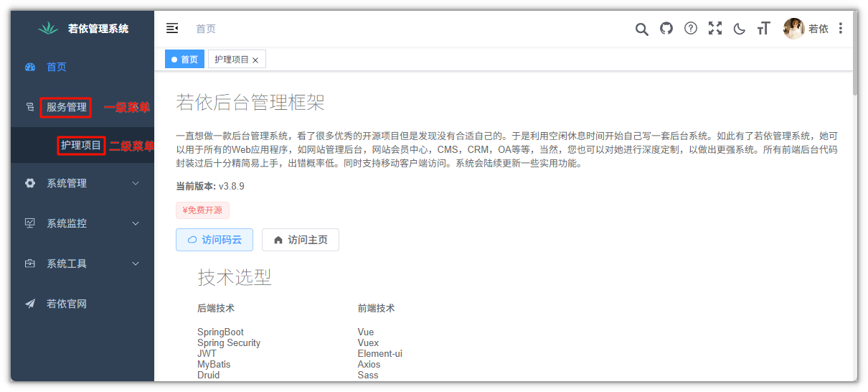The height and width of the screenshot is (392, 868).
Task: Click the 若依管理系统 title text
Action: click(x=98, y=29)
